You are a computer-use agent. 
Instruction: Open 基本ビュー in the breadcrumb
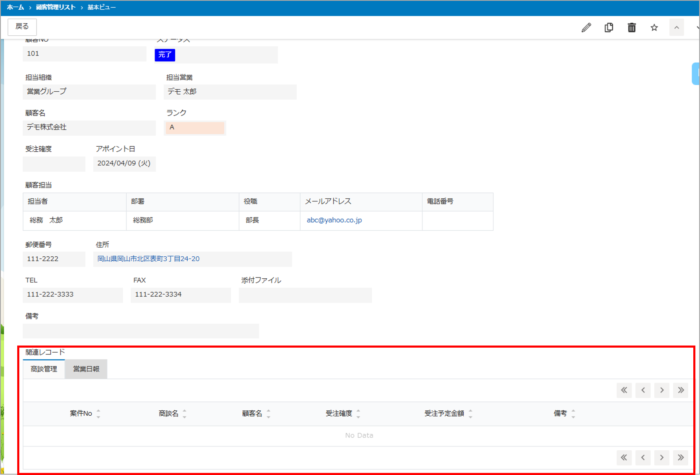point(102,8)
